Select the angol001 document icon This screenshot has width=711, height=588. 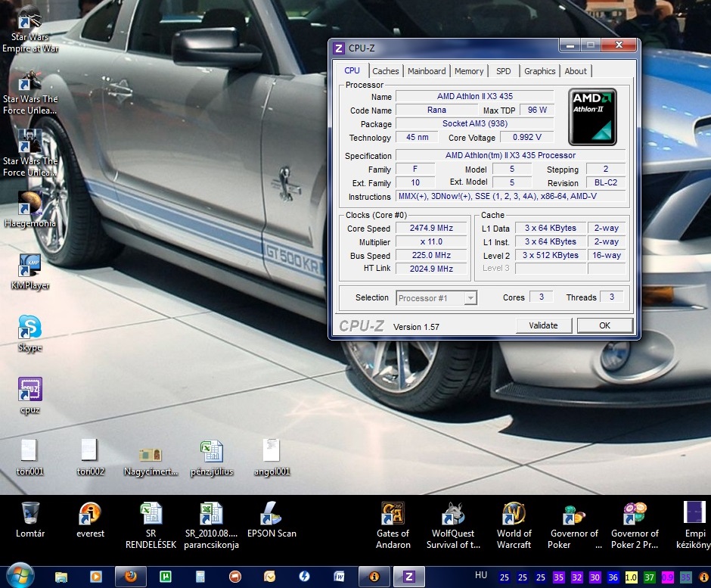[x=272, y=457]
